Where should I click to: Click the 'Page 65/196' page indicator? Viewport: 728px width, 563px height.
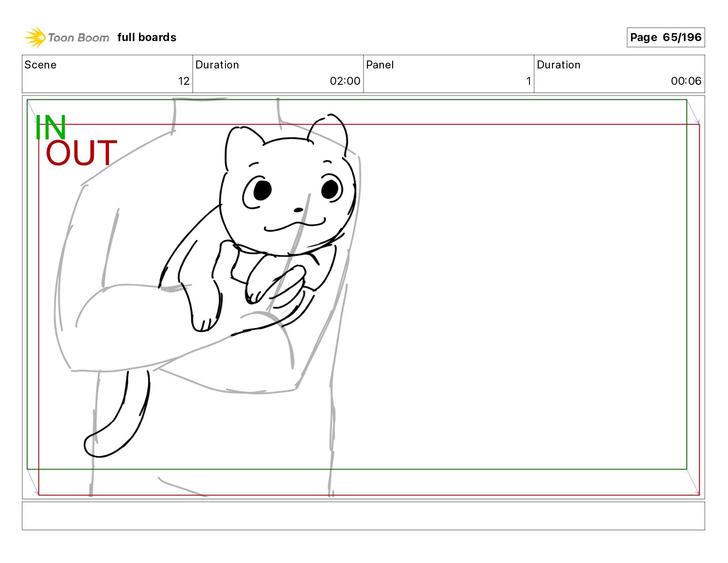click(665, 38)
